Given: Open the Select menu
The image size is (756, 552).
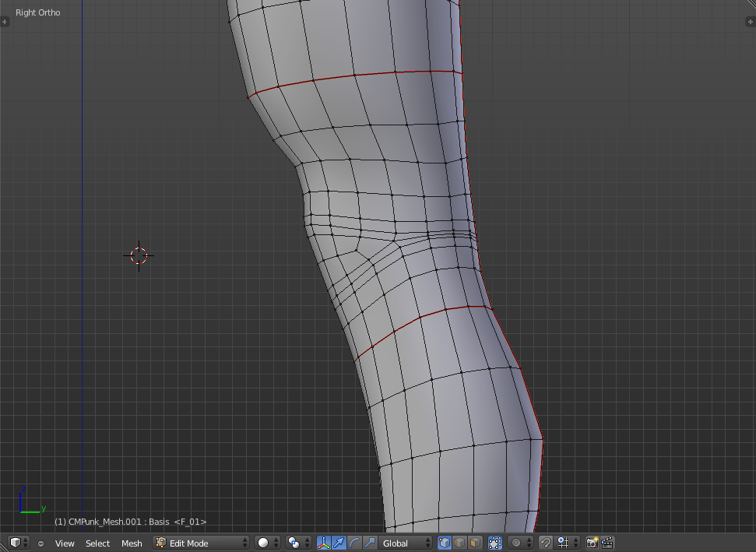Looking at the screenshot, I should point(98,543).
